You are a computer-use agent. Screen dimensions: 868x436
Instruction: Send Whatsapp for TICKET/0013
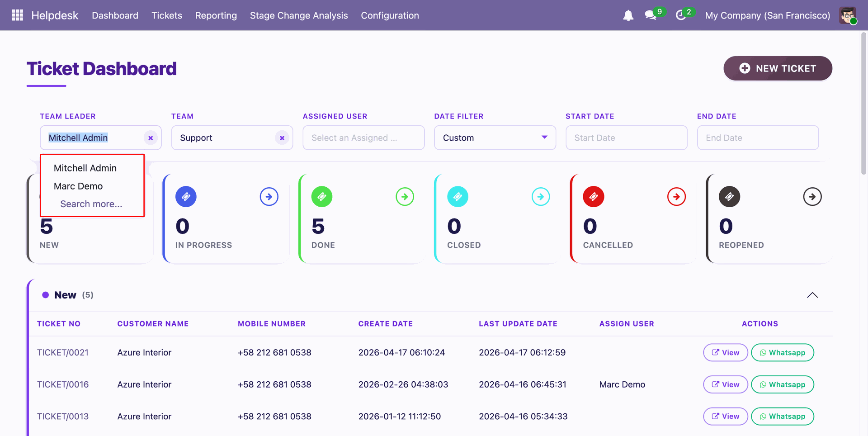pos(783,417)
